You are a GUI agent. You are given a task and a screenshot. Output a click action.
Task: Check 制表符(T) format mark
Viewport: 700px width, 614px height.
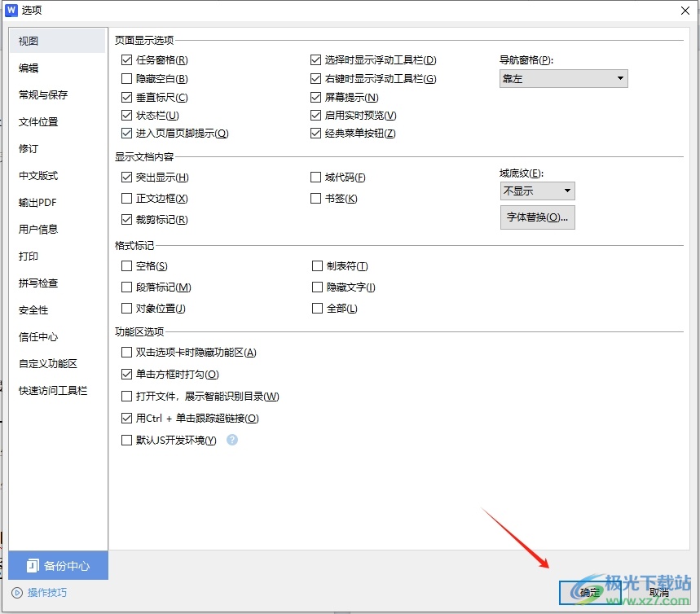[318, 266]
